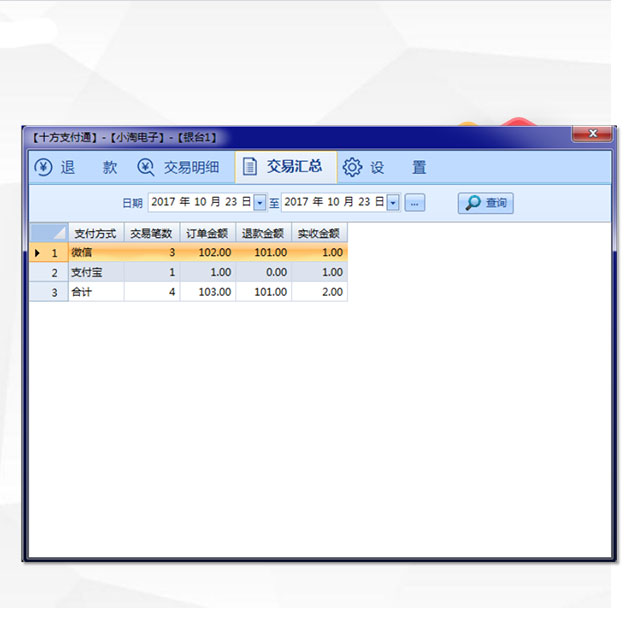This screenshot has height=640, width=640.
Task: Click the end date input field
Action: (x=333, y=203)
